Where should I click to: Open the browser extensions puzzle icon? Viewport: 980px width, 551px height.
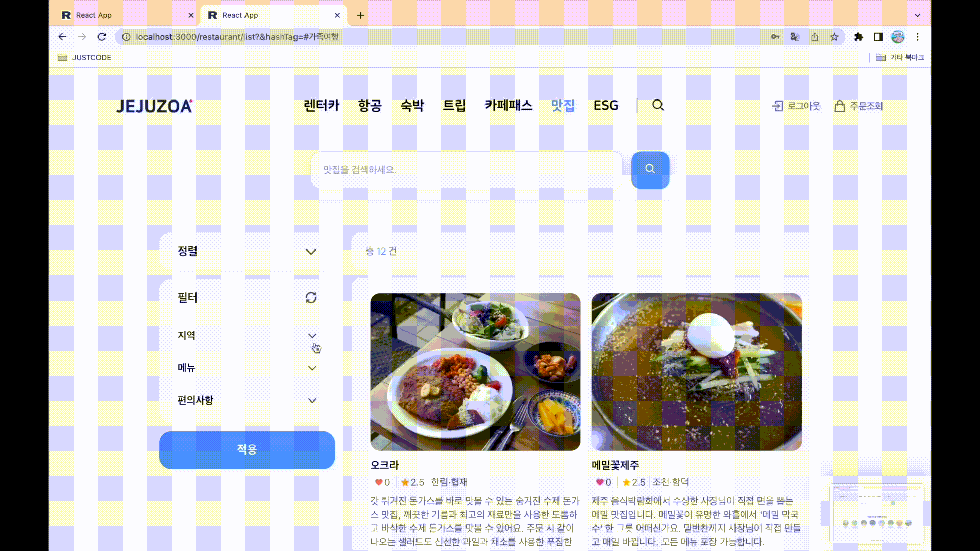pyautogui.click(x=859, y=37)
